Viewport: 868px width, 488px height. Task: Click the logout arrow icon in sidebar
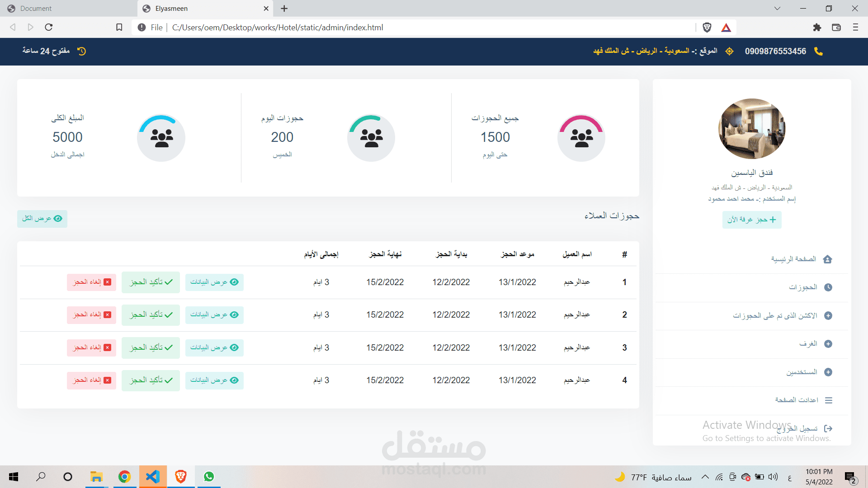pos(828,428)
